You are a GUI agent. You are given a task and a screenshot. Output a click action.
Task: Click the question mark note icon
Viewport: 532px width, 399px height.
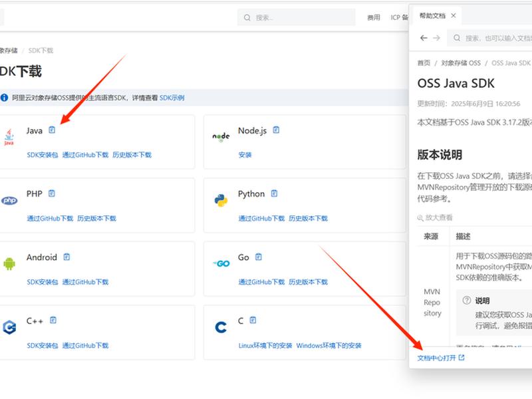click(x=467, y=301)
